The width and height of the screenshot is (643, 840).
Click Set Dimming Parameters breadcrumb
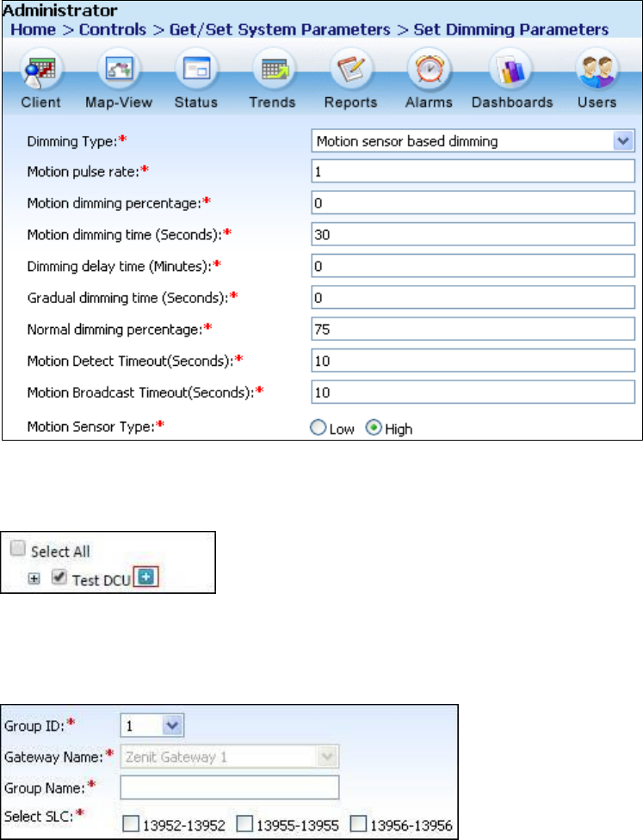click(x=510, y=29)
